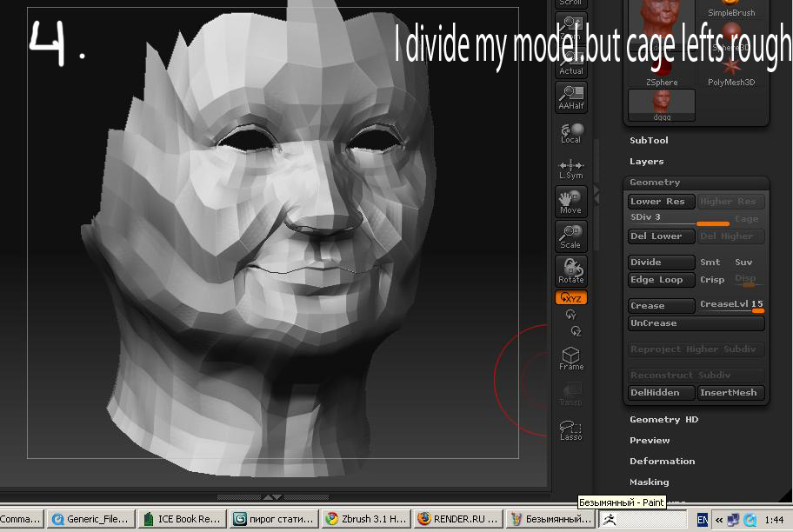Image resolution: width=793 pixels, height=532 pixels.
Task: Click the EN language indicator
Action: [x=703, y=520]
